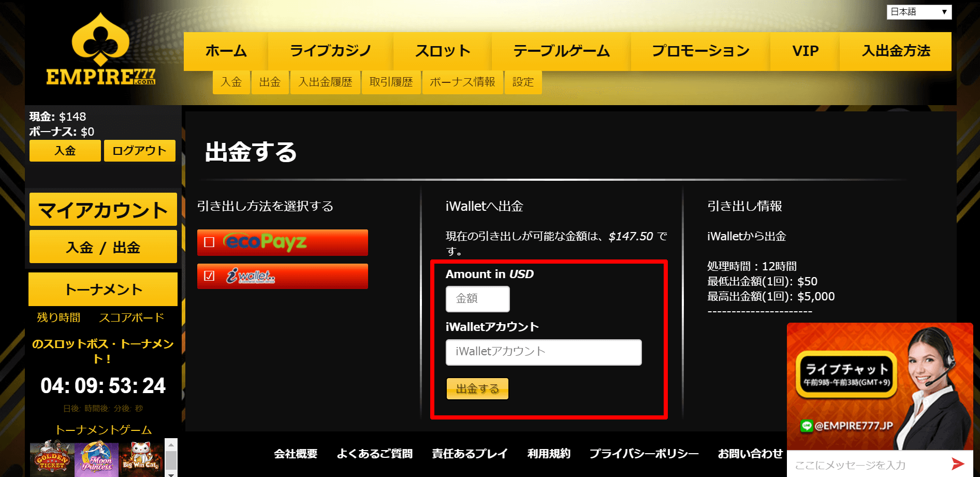Click the 現金: $148 balance text
The image size is (980, 477).
coord(57,117)
